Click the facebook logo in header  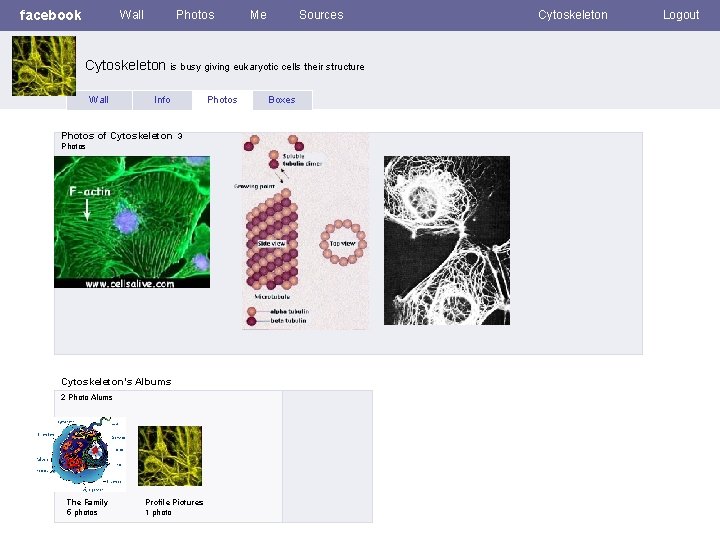click(50, 15)
